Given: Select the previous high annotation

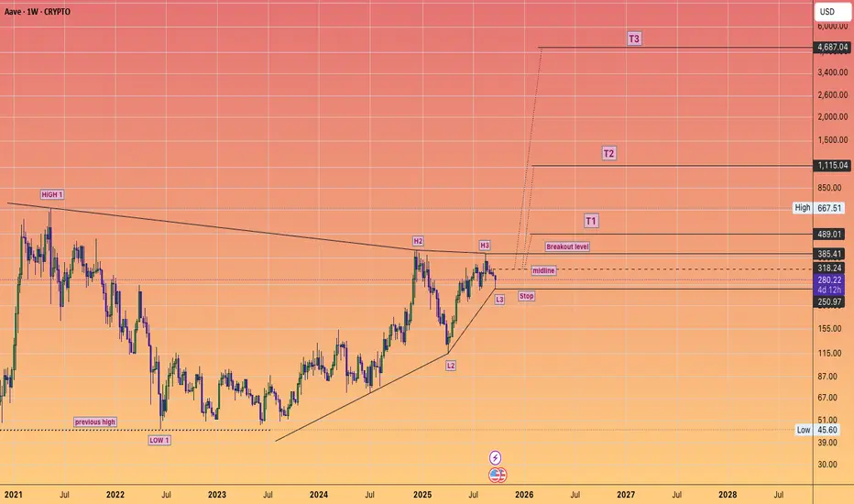Looking at the screenshot, I should coord(95,422).
